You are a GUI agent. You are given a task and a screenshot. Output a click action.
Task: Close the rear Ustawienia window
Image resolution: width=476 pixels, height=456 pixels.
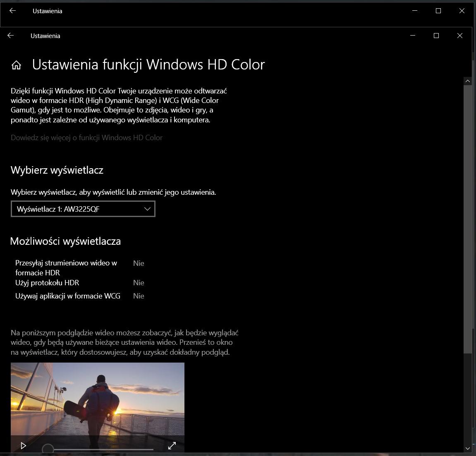point(462,11)
